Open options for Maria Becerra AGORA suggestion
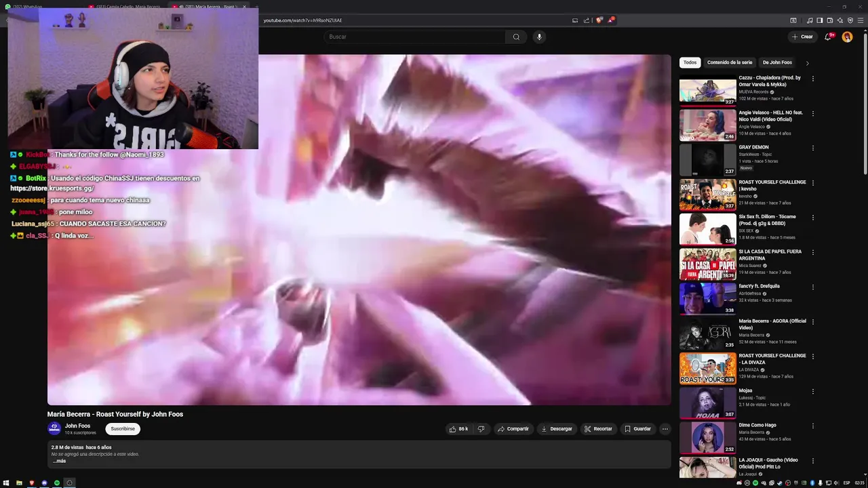 (812, 322)
